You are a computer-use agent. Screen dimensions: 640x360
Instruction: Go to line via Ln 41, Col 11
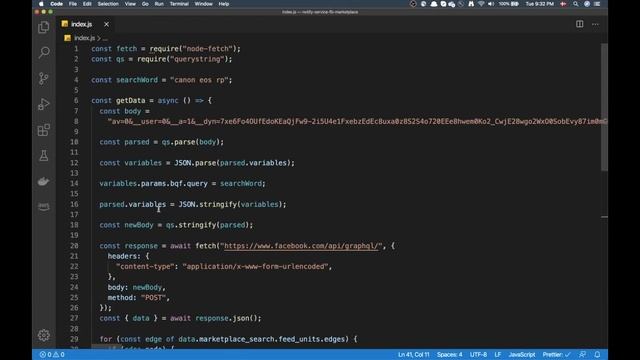click(x=413, y=354)
